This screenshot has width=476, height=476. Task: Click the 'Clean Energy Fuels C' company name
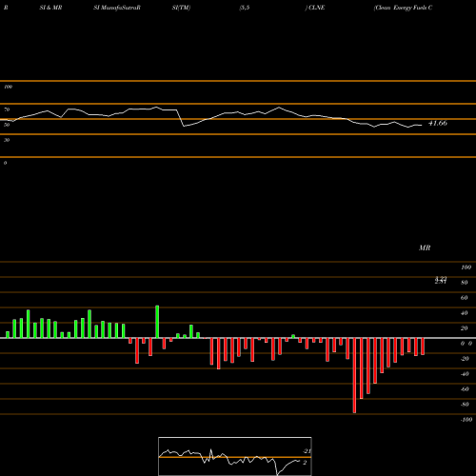point(403,8)
